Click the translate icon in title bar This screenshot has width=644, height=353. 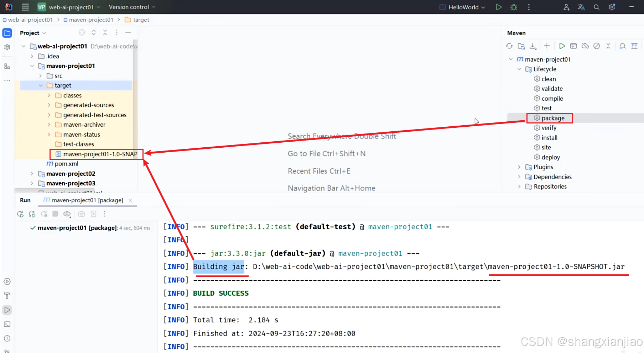[581, 7]
